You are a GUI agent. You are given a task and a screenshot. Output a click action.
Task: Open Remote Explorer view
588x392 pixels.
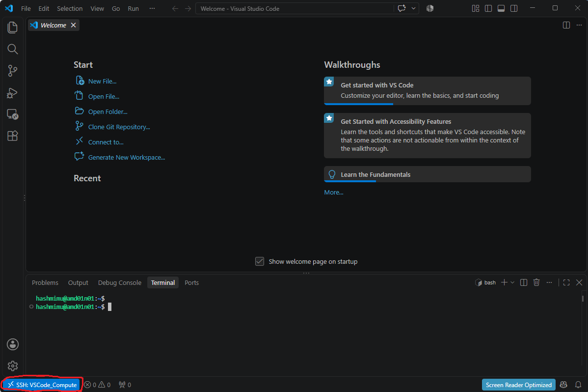[x=12, y=114]
